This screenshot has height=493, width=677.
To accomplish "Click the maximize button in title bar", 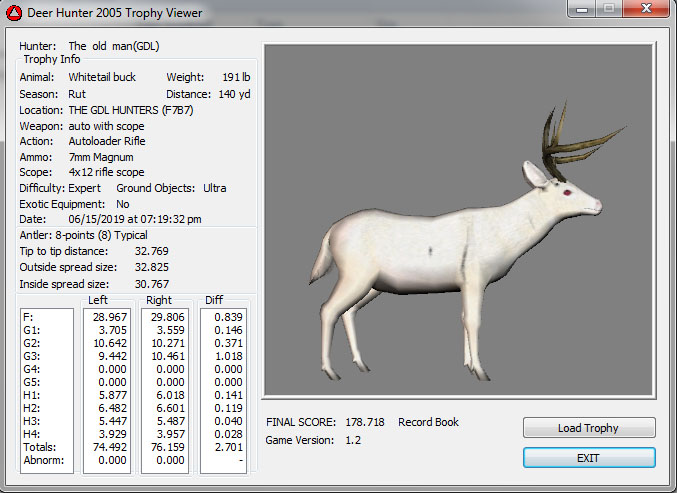I will click(x=607, y=10).
